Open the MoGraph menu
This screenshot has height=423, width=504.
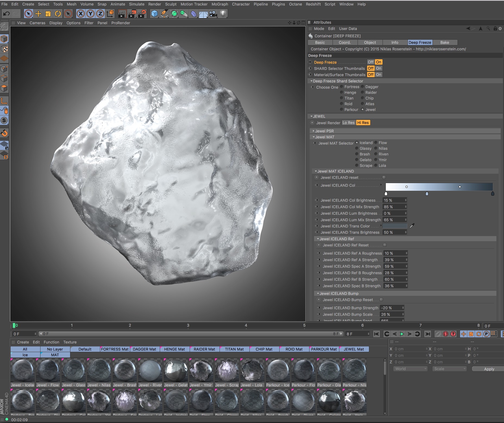point(220,4)
